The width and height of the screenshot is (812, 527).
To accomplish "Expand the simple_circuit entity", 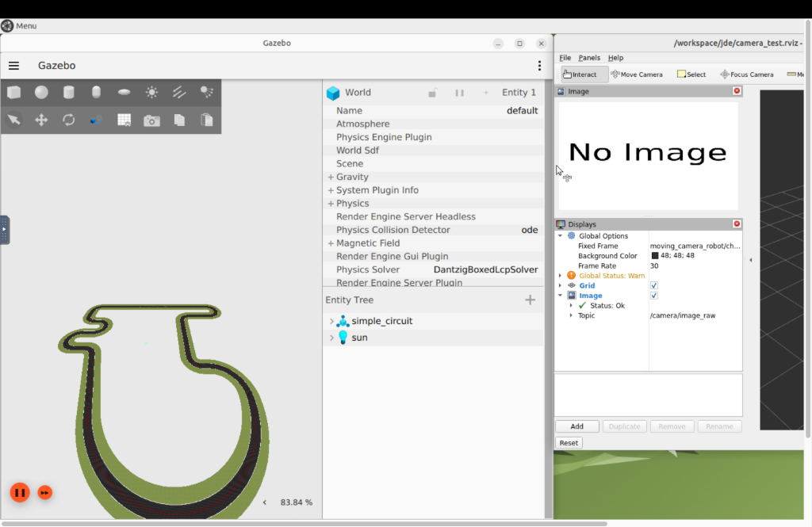I will pos(331,322).
